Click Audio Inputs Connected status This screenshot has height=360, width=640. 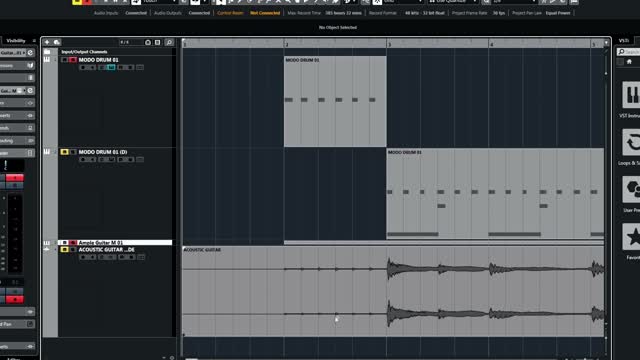[136, 13]
